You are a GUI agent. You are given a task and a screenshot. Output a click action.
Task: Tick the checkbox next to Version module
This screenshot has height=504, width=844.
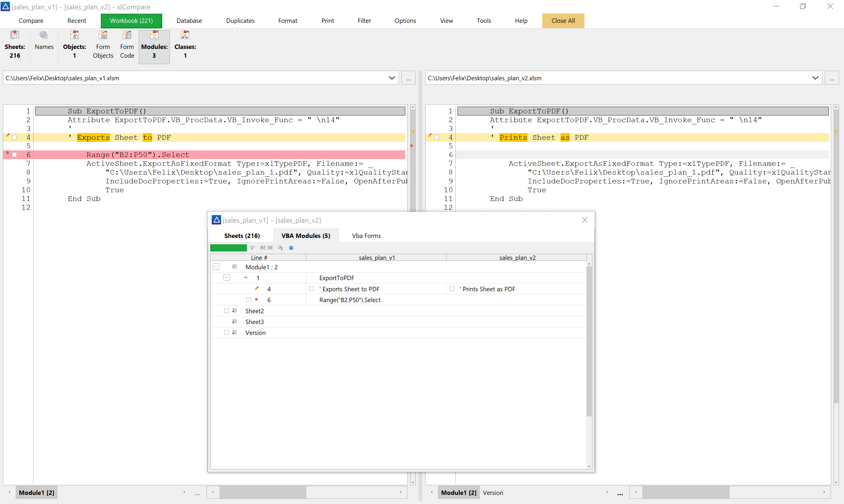(x=227, y=333)
